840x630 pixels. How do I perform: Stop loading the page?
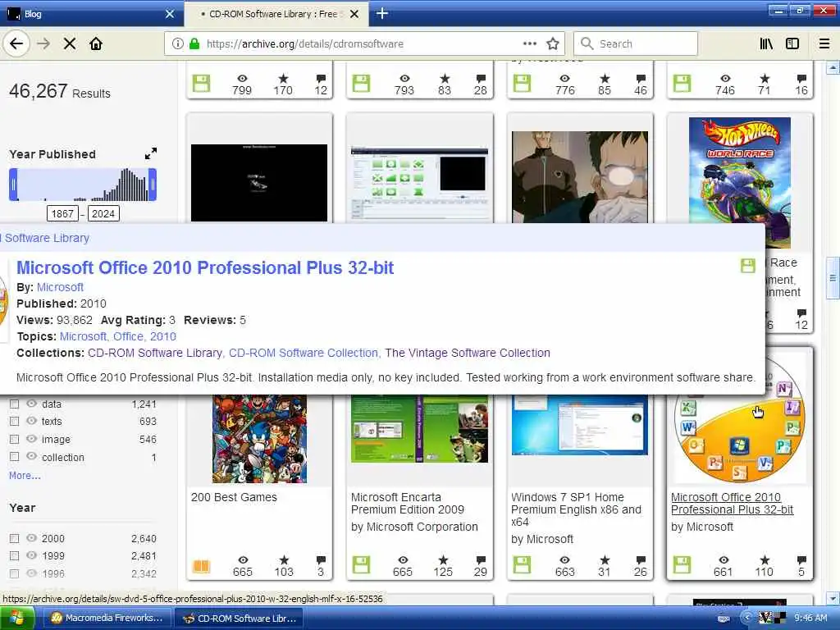tap(70, 44)
